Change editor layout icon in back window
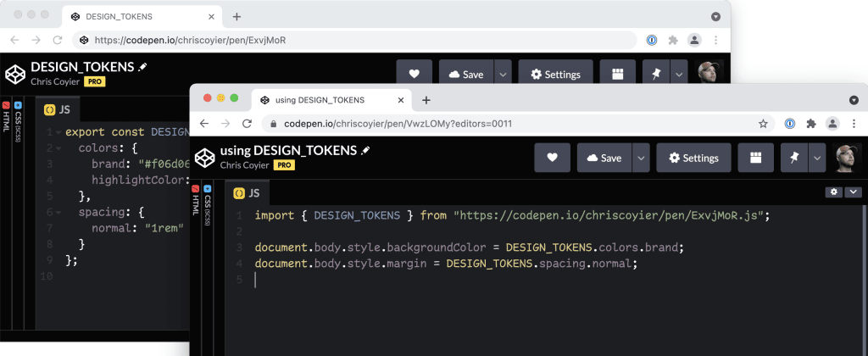This screenshot has height=356, width=868. point(617,75)
